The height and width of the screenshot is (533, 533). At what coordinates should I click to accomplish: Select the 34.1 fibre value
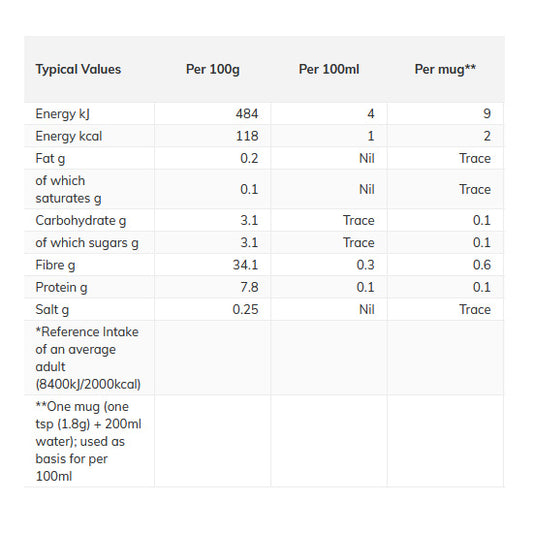pos(245,265)
